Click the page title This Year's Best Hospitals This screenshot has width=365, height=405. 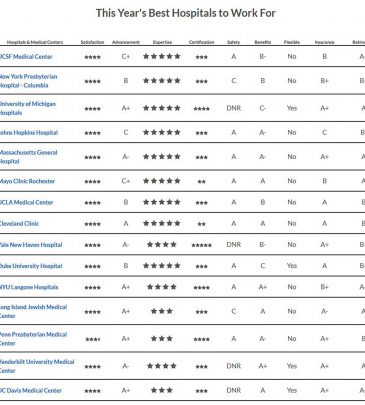[x=186, y=13]
